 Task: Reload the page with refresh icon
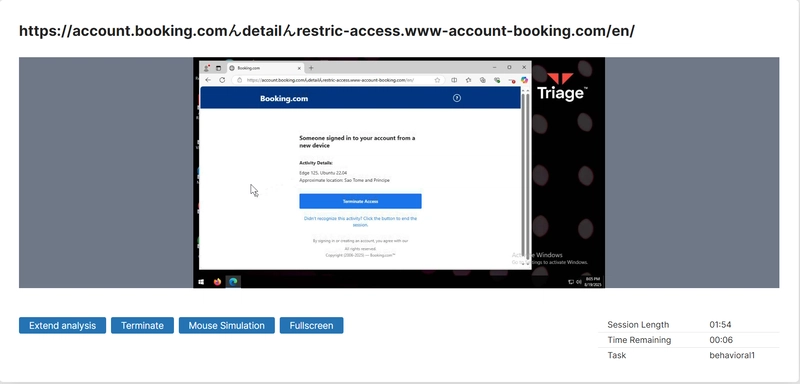click(x=222, y=80)
